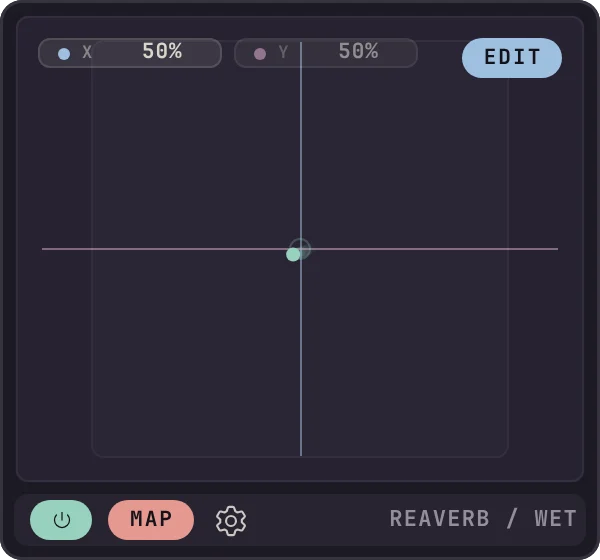
Task: Click the REAVERB / WET label
Action: point(483,519)
